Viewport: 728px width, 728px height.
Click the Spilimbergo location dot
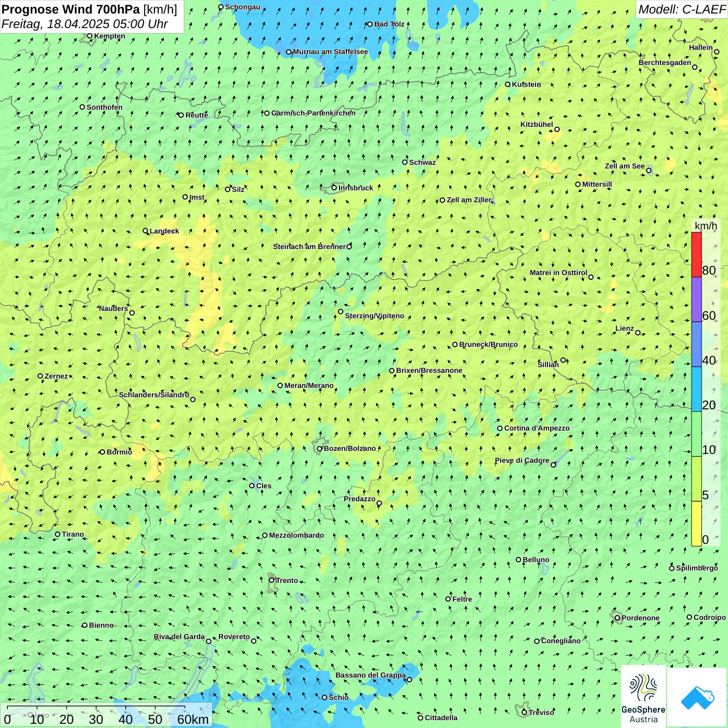click(x=672, y=568)
